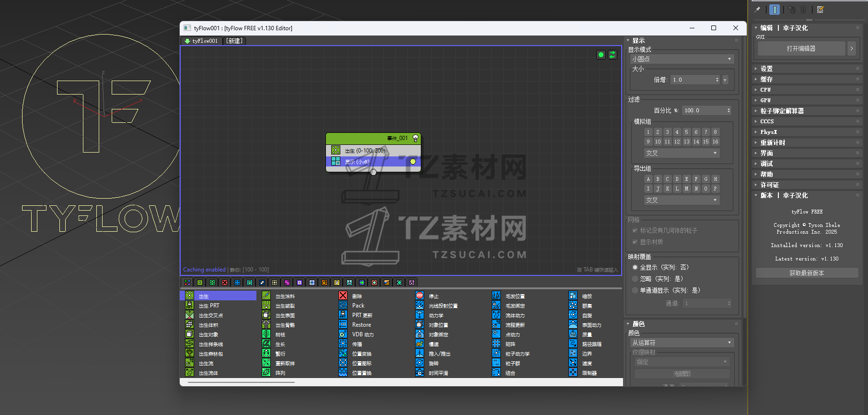Click the arrow button beside 打开编辑器

pyautogui.click(x=851, y=48)
